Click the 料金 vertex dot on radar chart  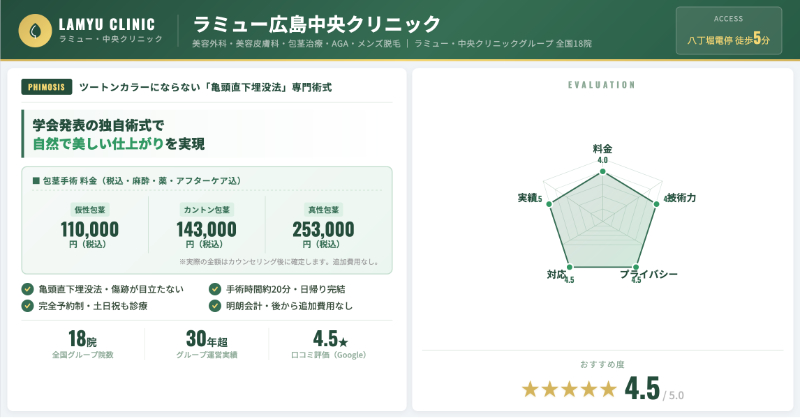tap(602, 171)
